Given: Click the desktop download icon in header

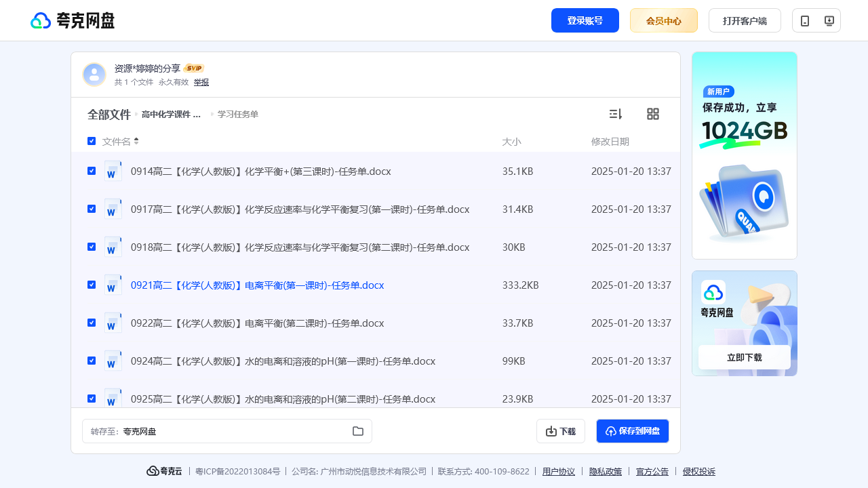Looking at the screenshot, I should point(829,20).
